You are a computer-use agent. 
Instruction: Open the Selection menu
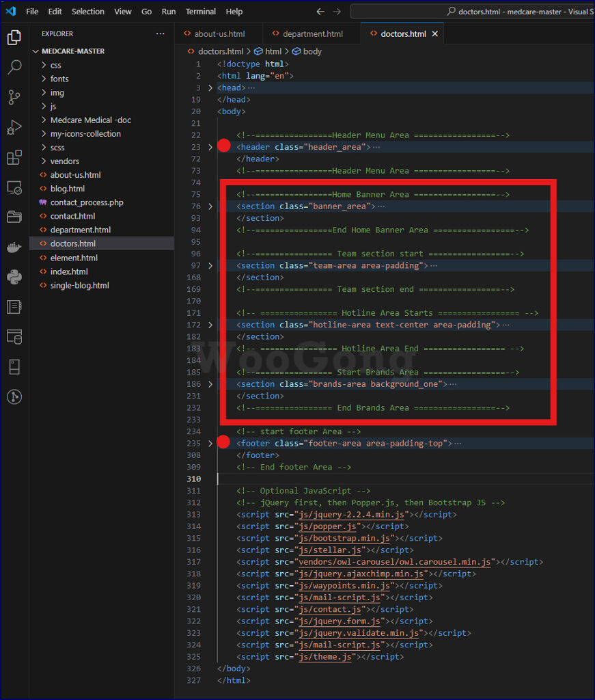tap(88, 12)
